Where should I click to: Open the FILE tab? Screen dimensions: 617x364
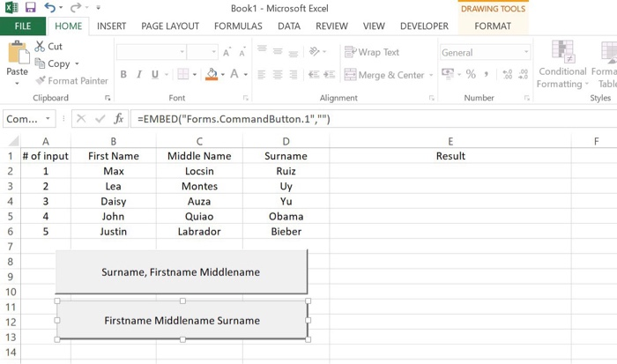click(x=23, y=26)
